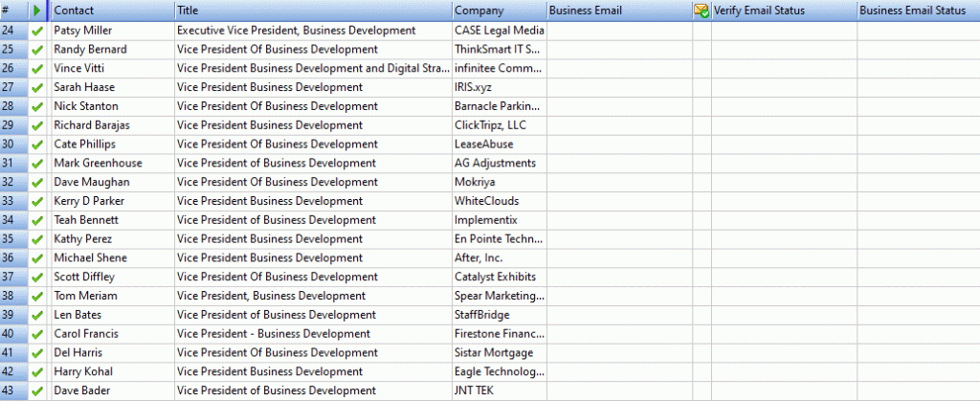Click the ClickTripz, LLC company cell
The height and width of the screenshot is (401, 980).
(x=500, y=125)
